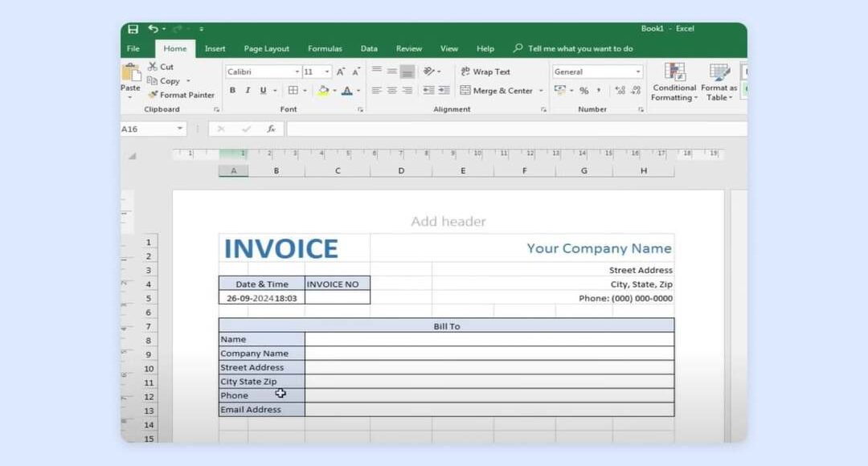Switch to the Insert tab
The width and height of the screenshot is (868, 466).
pyautogui.click(x=215, y=49)
